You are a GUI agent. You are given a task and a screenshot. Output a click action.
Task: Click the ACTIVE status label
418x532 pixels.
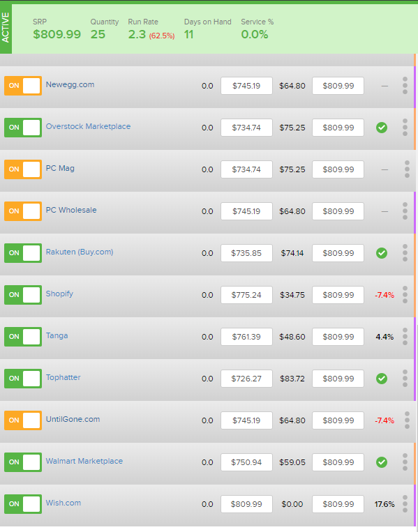click(6, 28)
